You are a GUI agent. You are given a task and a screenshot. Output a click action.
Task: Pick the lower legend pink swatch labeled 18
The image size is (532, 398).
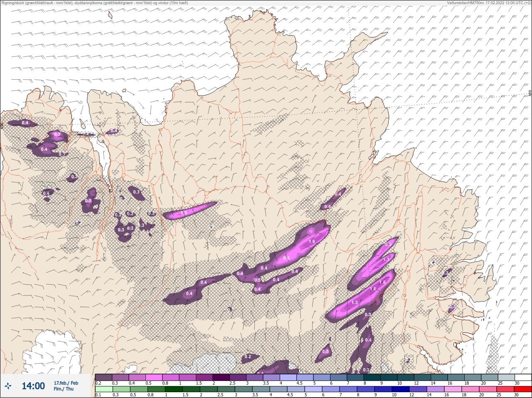coord(470,389)
